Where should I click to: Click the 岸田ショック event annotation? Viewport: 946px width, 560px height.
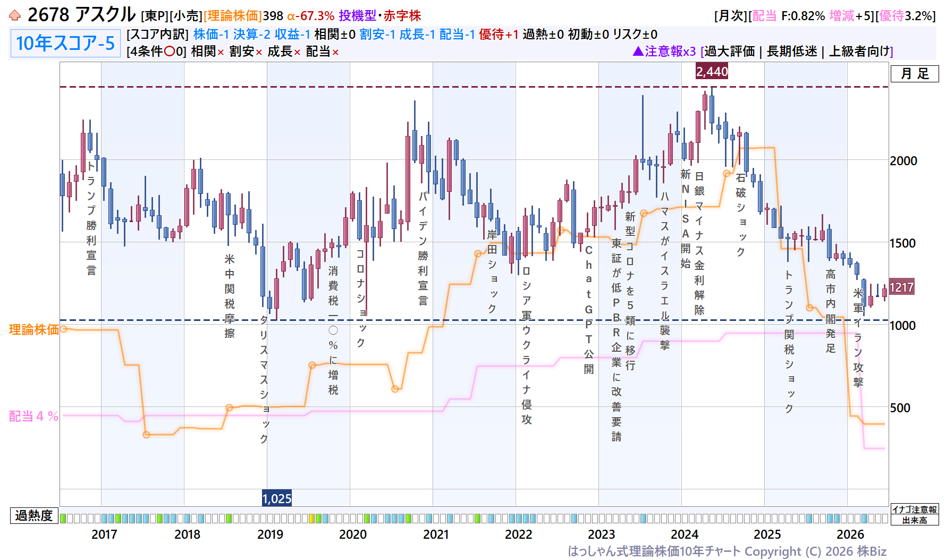click(x=492, y=271)
